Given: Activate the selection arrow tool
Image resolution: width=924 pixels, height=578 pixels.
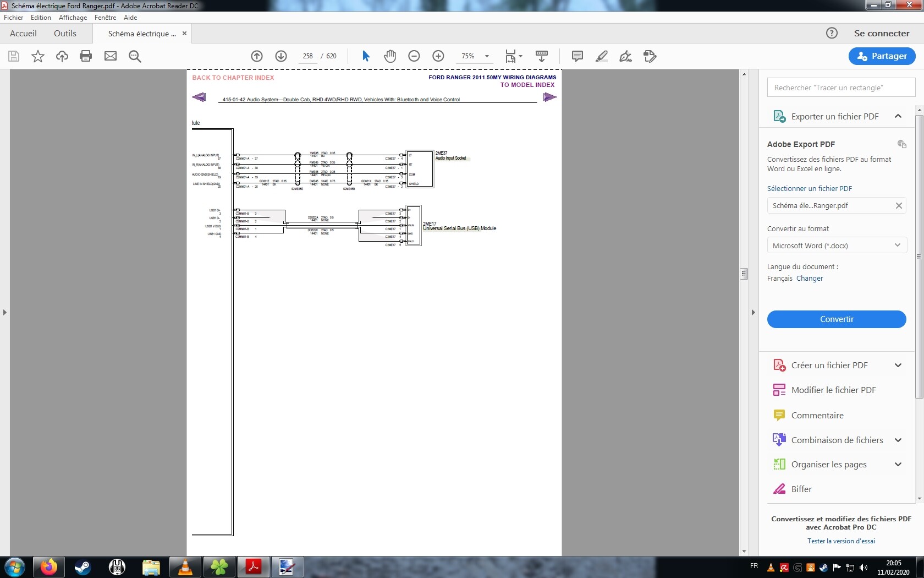Looking at the screenshot, I should click(366, 56).
